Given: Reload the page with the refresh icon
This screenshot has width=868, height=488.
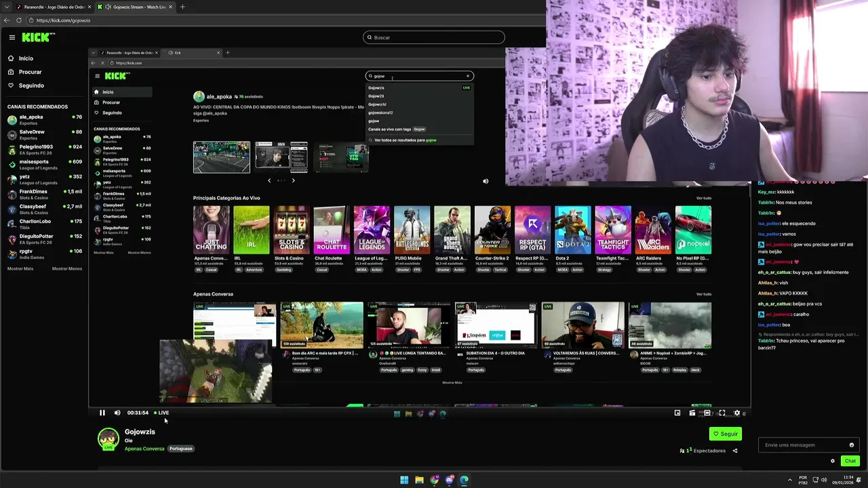Looking at the screenshot, I should tap(18, 20).
